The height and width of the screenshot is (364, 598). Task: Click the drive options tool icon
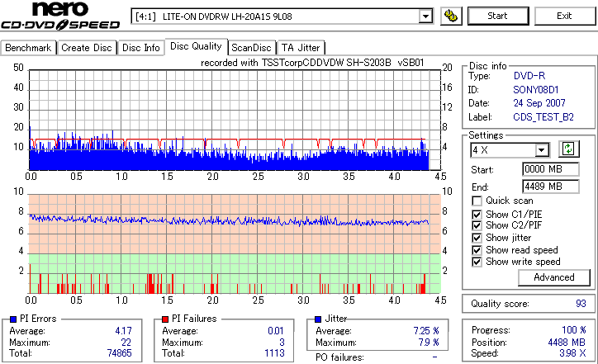click(x=451, y=16)
